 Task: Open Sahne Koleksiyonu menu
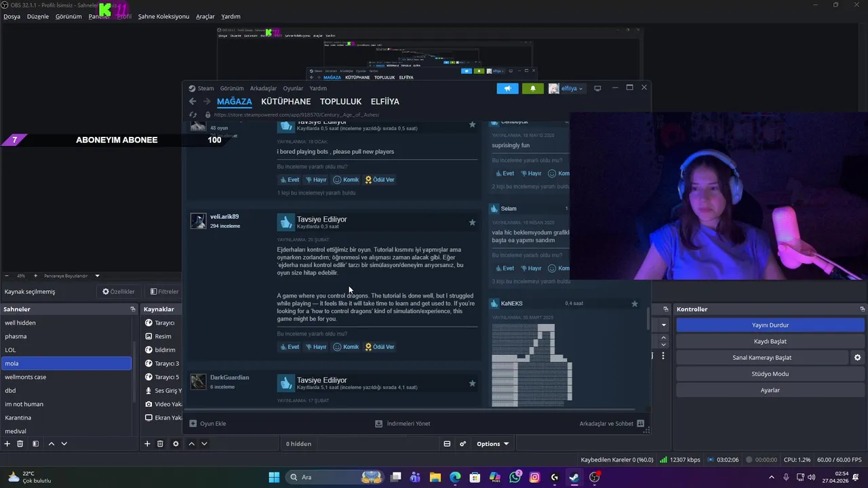click(163, 16)
